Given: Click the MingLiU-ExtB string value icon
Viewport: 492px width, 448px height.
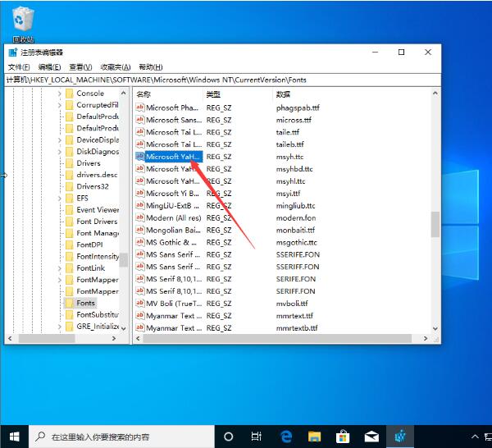Looking at the screenshot, I should (x=139, y=206).
